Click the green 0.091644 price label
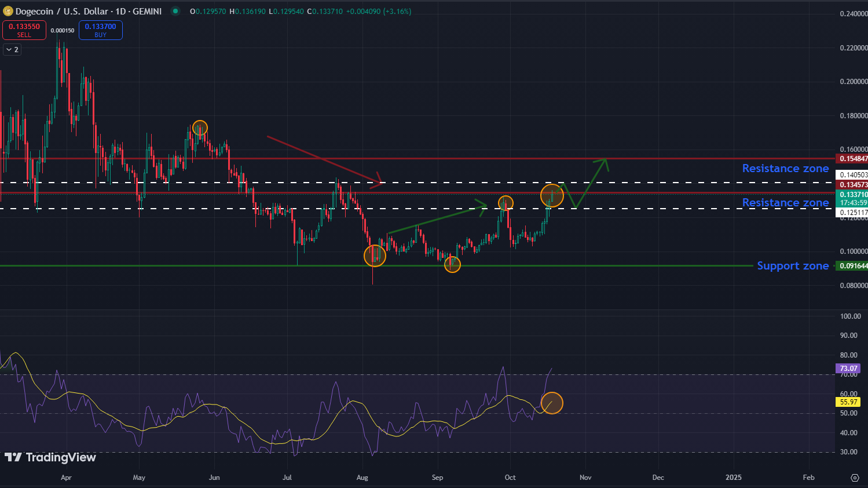 point(853,266)
